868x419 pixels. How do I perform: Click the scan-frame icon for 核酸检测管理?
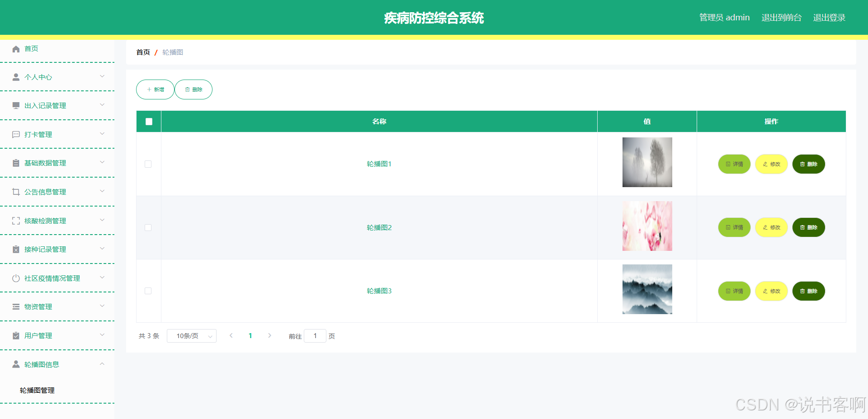[x=16, y=221]
